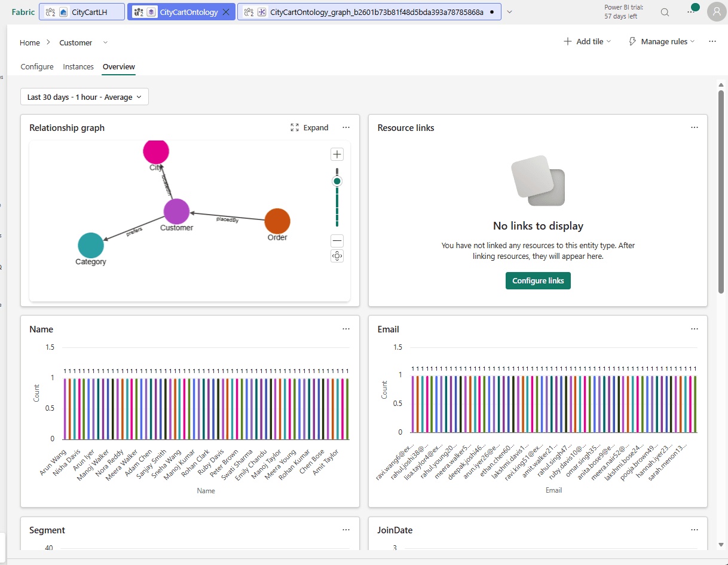Zoom out of the relationship graph
The height and width of the screenshot is (565, 728).
coord(337,241)
